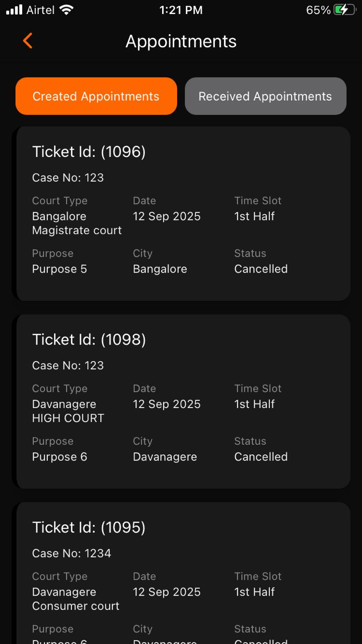Image resolution: width=362 pixels, height=644 pixels.
Task: Tap the cellular signal bars icon
Action: click(14, 10)
